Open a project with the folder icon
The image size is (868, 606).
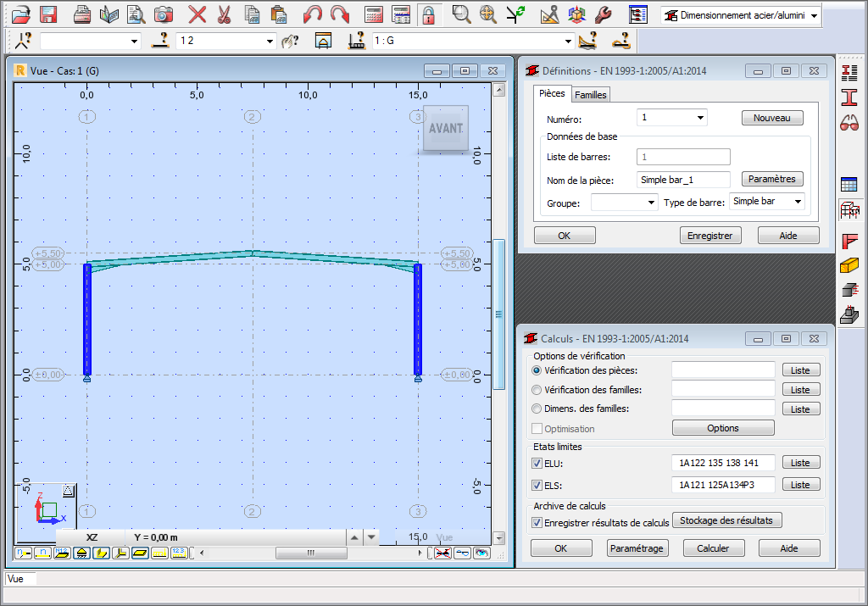21,15
